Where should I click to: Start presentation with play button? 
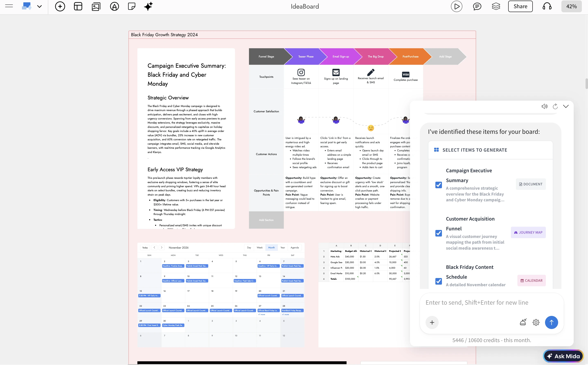tap(456, 7)
